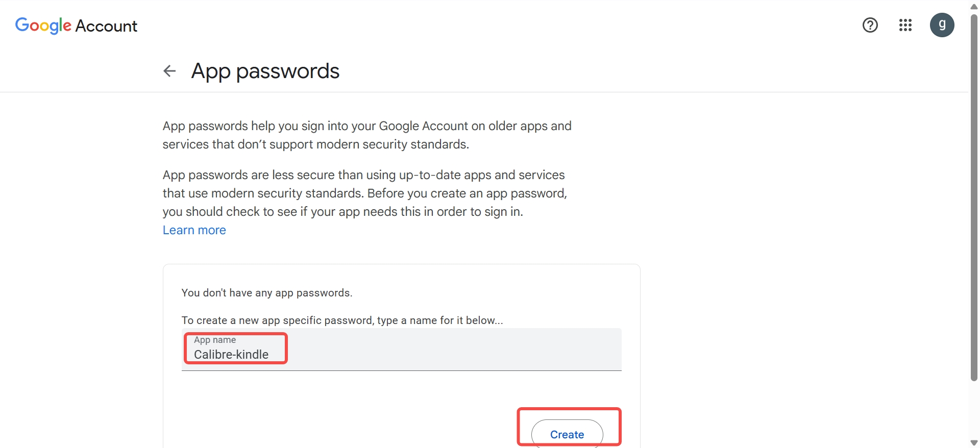Open the Google apps grid launcher
The height and width of the screenshot is (448, 980).
905,25
